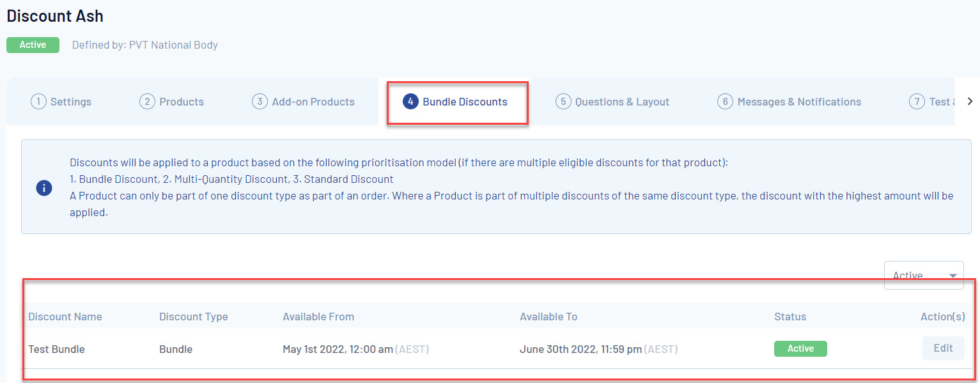980x383 pixels.
Task: Click the dropdown arrow on status filter
Action: 953,276
